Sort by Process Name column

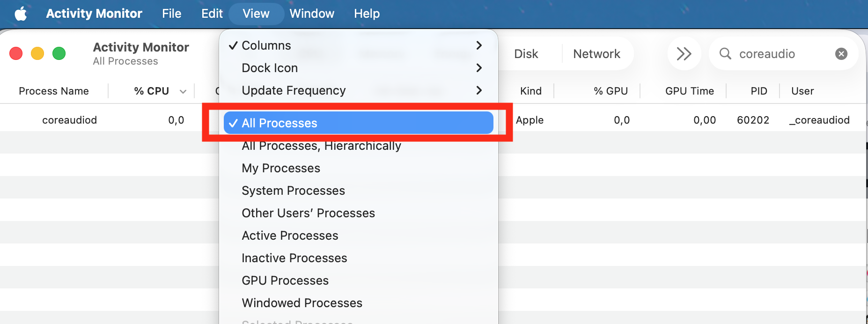pyautogui.click(x=54, y=91)
